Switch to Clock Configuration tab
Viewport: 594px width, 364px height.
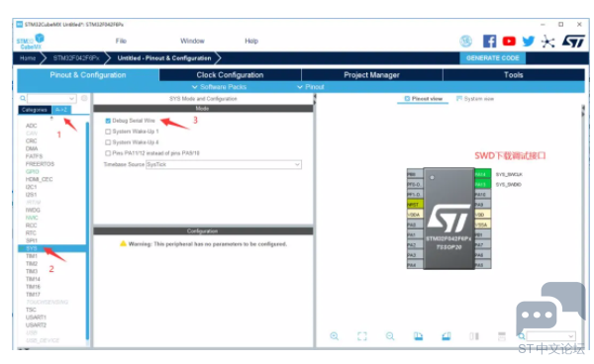coord(230,75)
